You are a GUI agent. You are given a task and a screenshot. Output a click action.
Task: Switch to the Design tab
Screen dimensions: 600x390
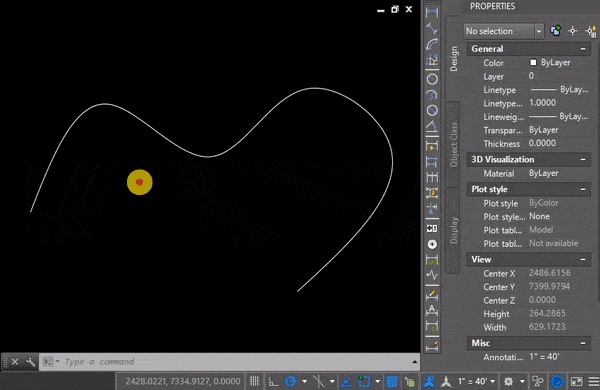454,59
